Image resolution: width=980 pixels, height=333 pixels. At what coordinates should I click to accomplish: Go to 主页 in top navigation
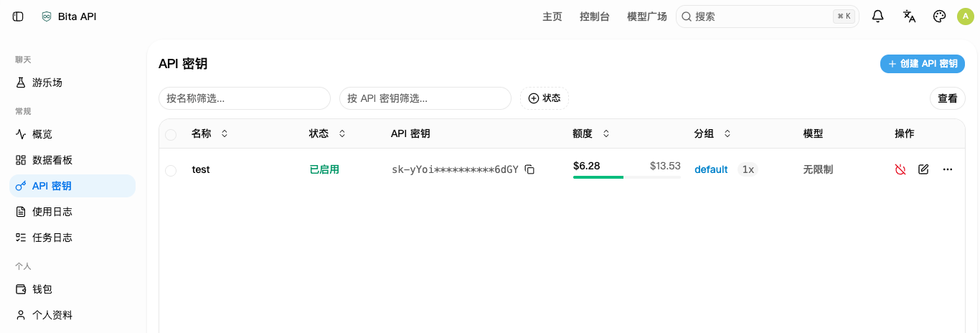(x=552, y=17)
